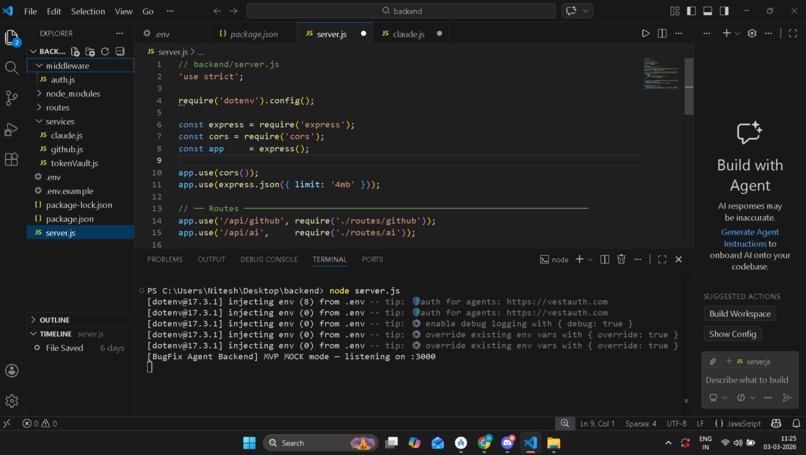Open the chat settings gear icon
Image resolution: width=806 pixels, height=455 pixels.
(752, 33)
